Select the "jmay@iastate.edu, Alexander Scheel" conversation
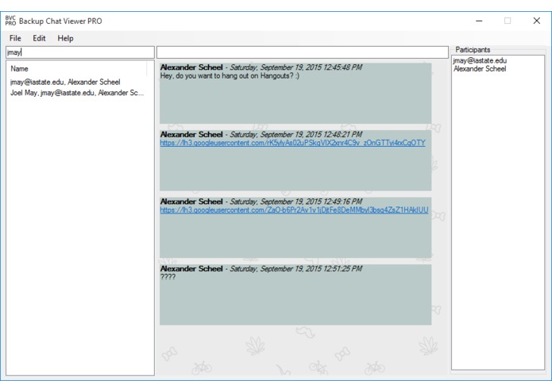The height and width of the screenshot is (392, 552). click(x=65, y=82)
